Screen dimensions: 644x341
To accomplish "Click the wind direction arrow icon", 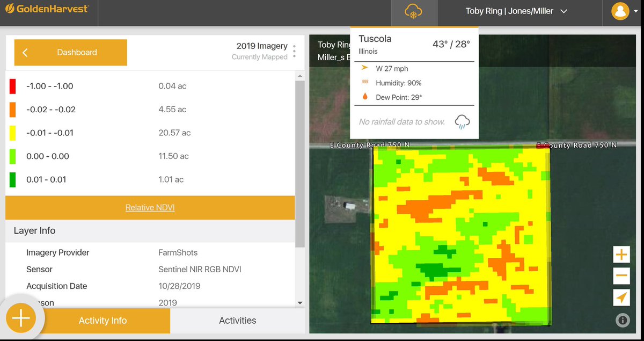I will pyautogui.click(x=365, y=68).
